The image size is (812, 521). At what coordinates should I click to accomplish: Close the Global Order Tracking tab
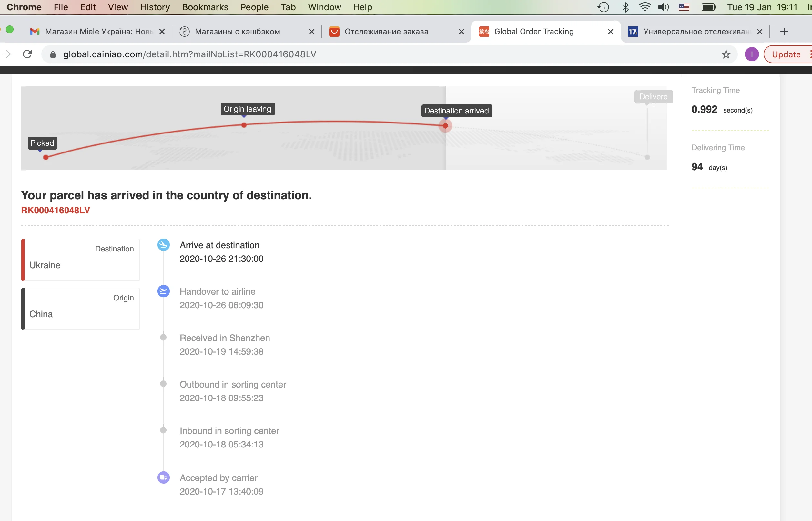611,32
